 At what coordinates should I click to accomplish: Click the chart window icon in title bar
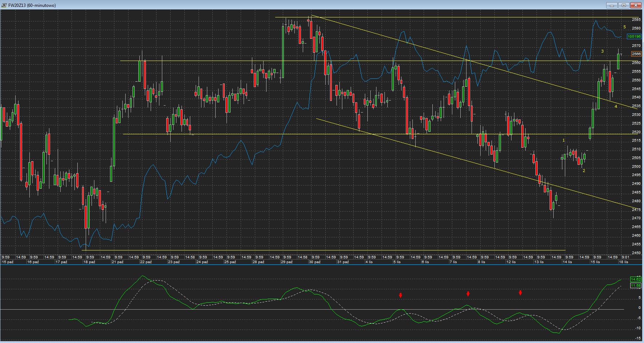coord(4,5)
